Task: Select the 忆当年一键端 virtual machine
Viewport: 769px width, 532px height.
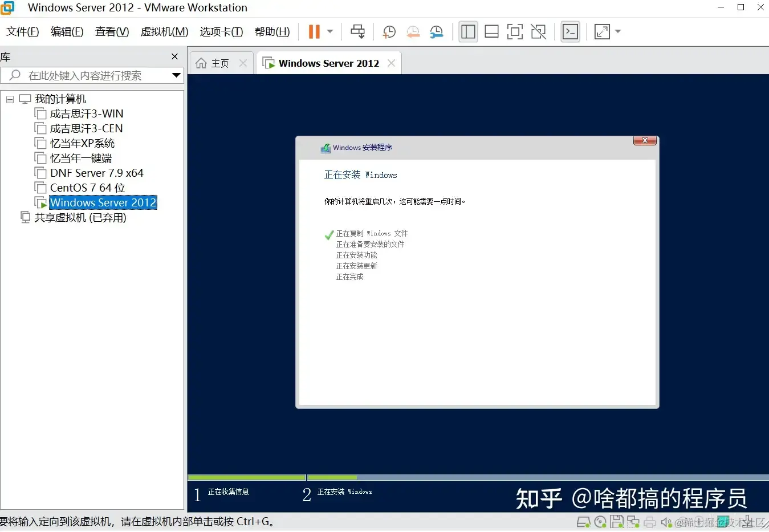Action: point(81,159)
